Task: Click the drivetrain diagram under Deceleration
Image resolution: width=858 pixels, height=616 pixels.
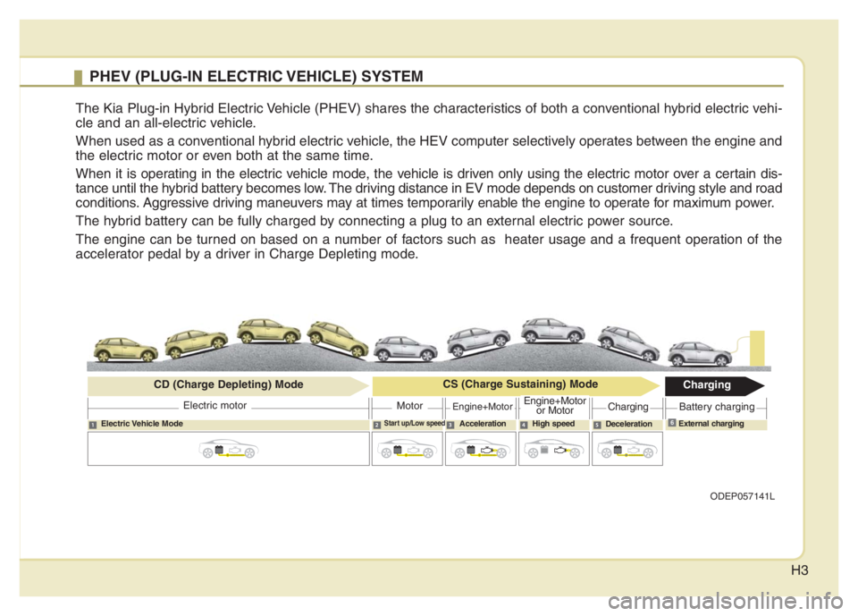Action: pyautogui.click(x=627, y=449)
